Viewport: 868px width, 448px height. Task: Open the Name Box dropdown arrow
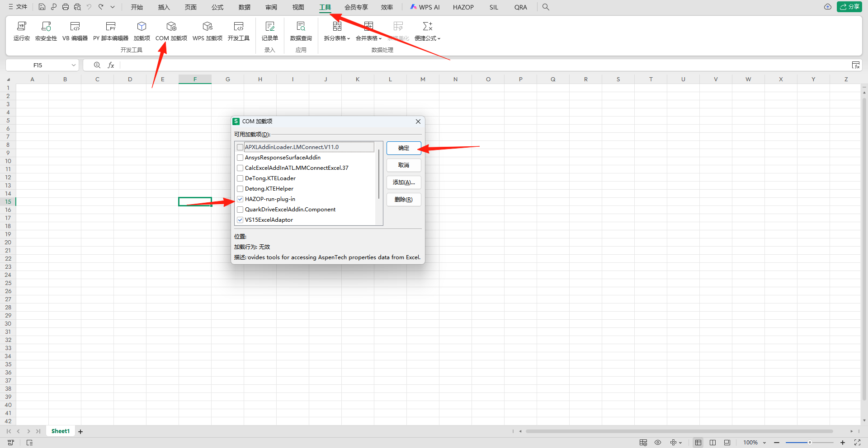[x=73, y=65]
